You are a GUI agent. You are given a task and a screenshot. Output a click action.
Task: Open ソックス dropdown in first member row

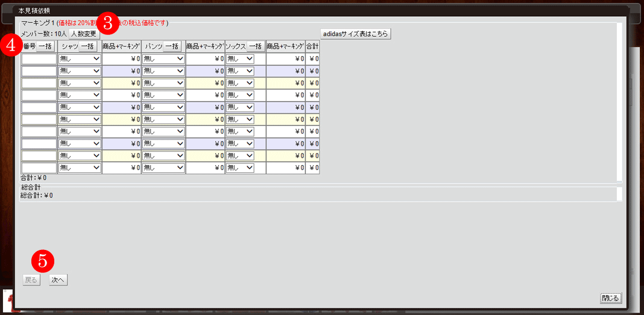coord(240,58)
